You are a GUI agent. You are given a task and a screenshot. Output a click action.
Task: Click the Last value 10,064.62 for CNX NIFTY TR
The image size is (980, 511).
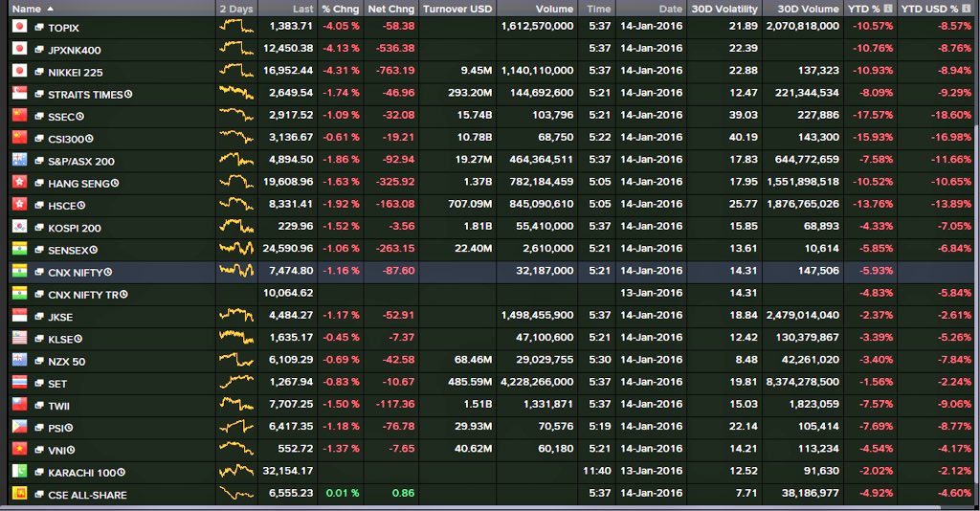[288, 293]
